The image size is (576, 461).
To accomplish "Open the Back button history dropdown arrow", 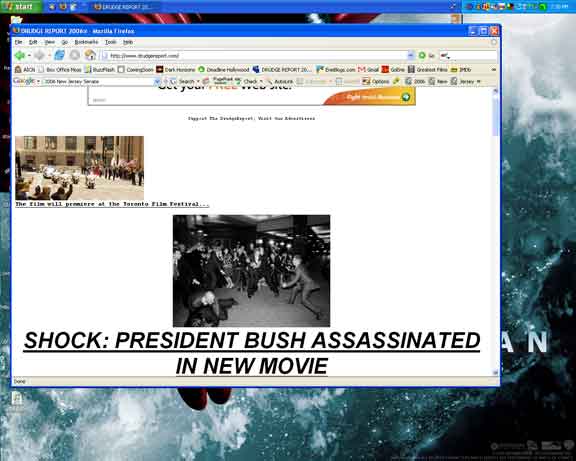I will [x=29, y=56].
